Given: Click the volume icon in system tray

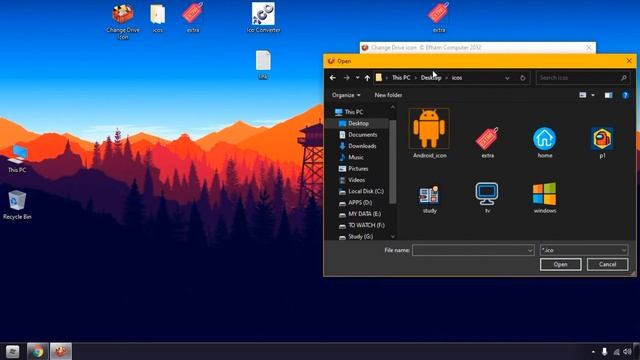Looking at the screenshot, I should 628,351.
